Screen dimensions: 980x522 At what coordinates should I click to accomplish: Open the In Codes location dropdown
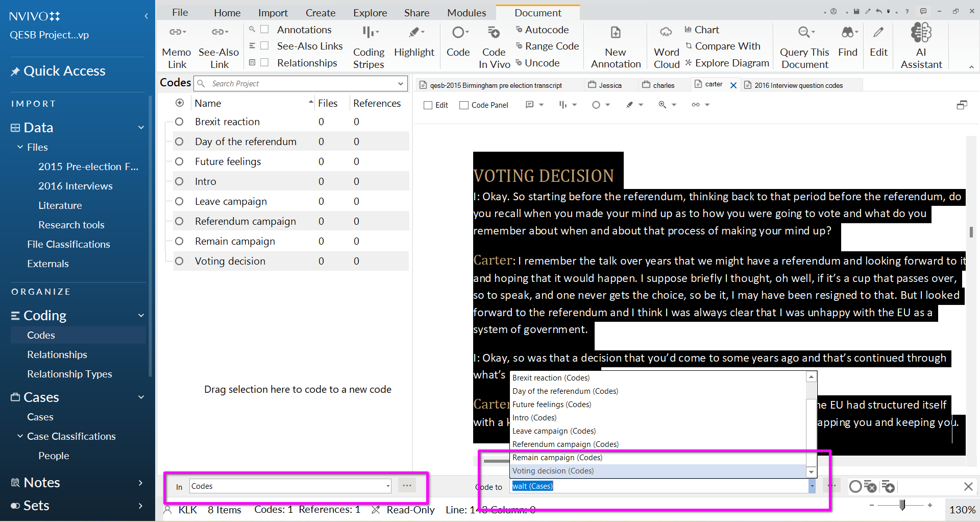tap(388, 486)
